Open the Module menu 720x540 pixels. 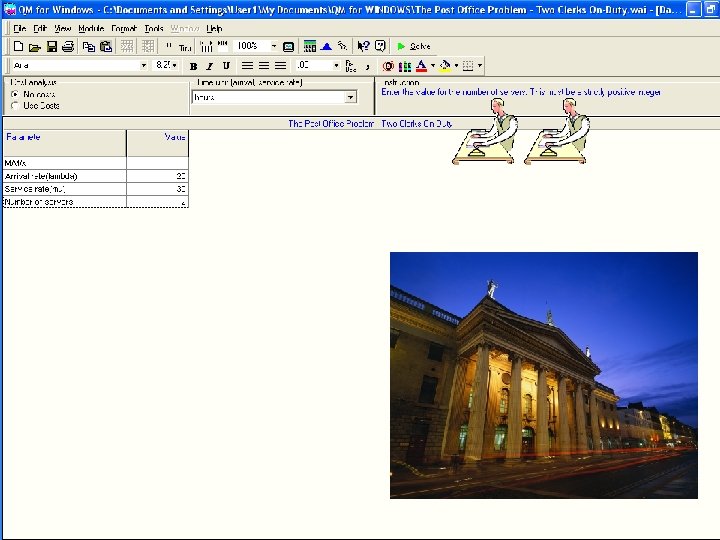pyautogui.click(x=91, y=28)
